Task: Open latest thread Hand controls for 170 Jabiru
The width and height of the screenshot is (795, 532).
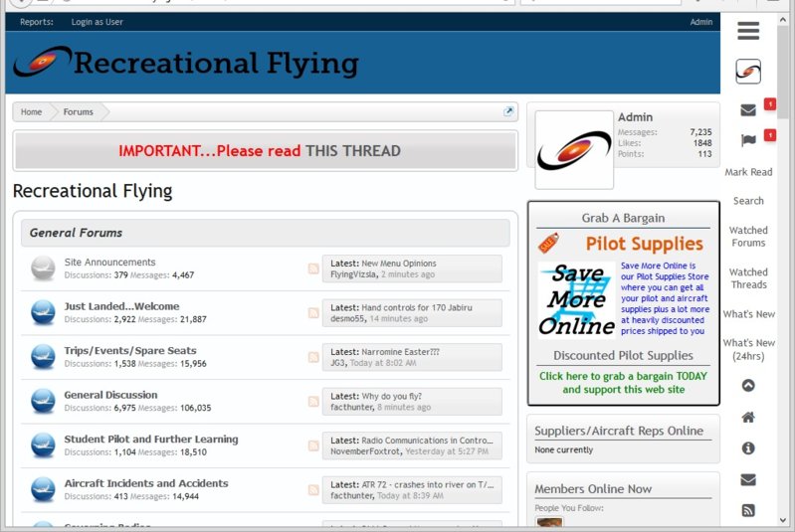Action: click(x=417, y=307)
